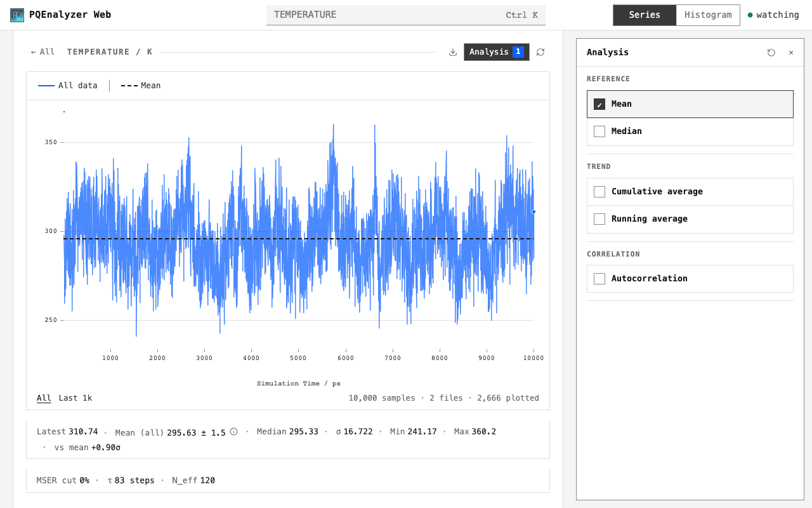Refresh the chart with the reload icon
The image size is (812, 508).
(x=540, y=52)
